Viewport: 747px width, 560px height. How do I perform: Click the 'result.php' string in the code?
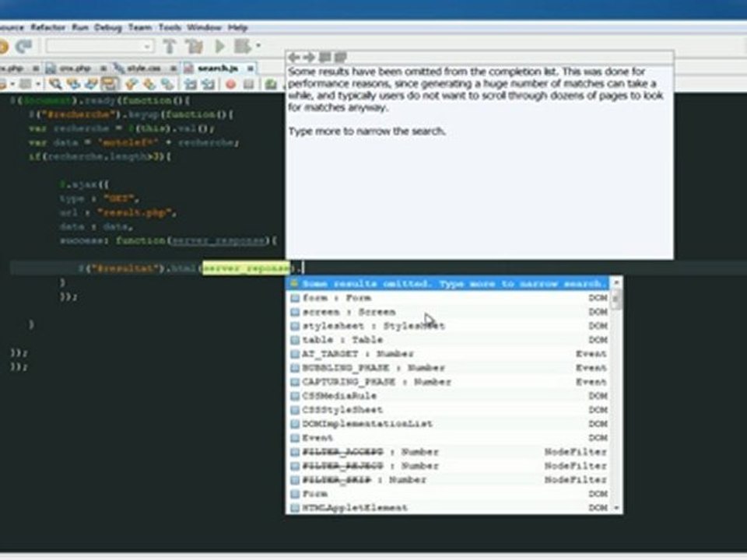[135, 213]
